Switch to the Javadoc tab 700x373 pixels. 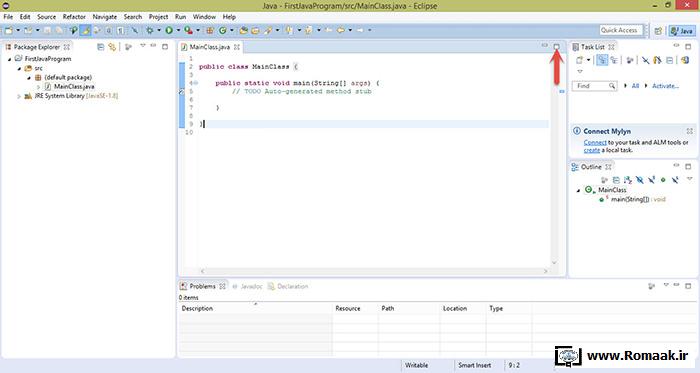click(x=248, y=286)
